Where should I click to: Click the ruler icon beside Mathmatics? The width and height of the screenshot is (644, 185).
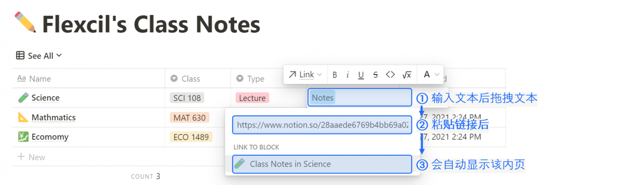click(23, 118)
